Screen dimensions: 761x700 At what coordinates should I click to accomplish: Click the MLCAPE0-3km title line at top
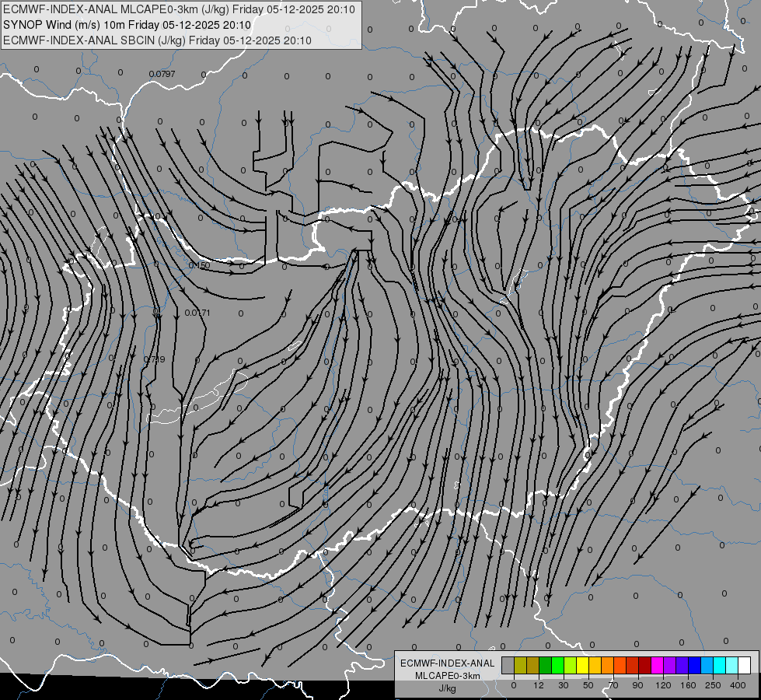179,9
